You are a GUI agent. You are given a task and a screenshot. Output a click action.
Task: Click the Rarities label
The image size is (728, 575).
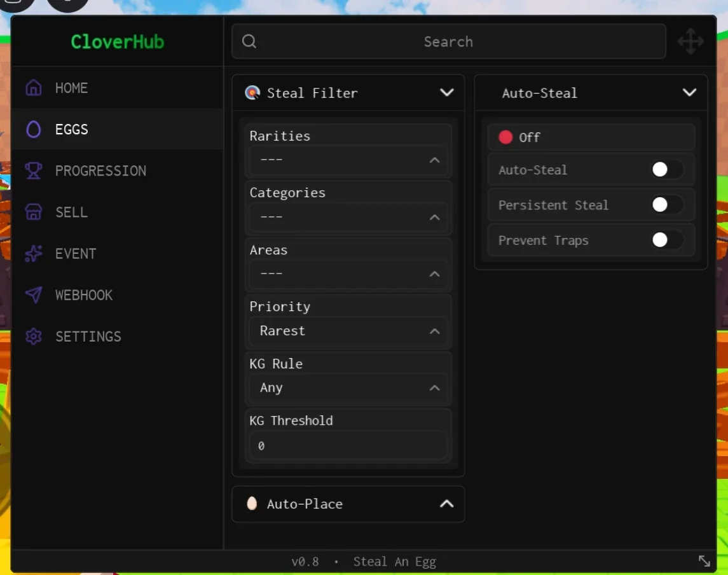pos(280,136)
